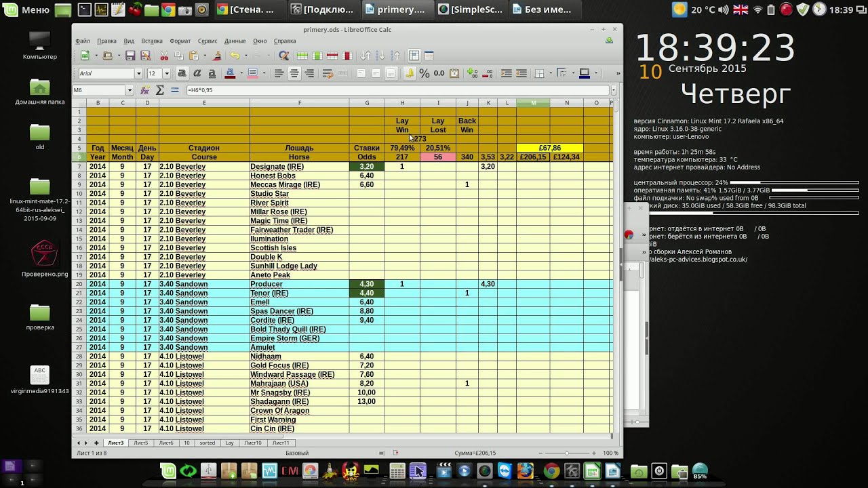Click the Open document icon
The height and width of the screenshot is (488, 868).
(x=107, y=56)
